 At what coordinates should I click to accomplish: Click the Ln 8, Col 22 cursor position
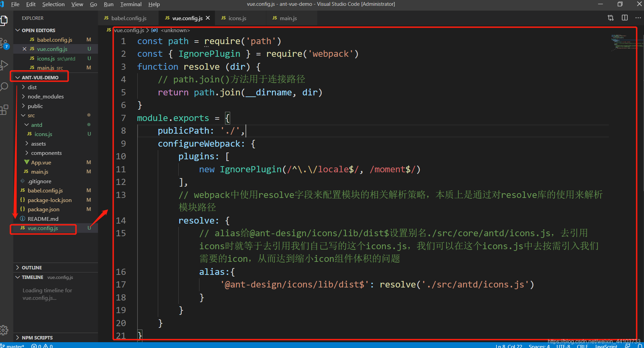(x=509, y=346)
